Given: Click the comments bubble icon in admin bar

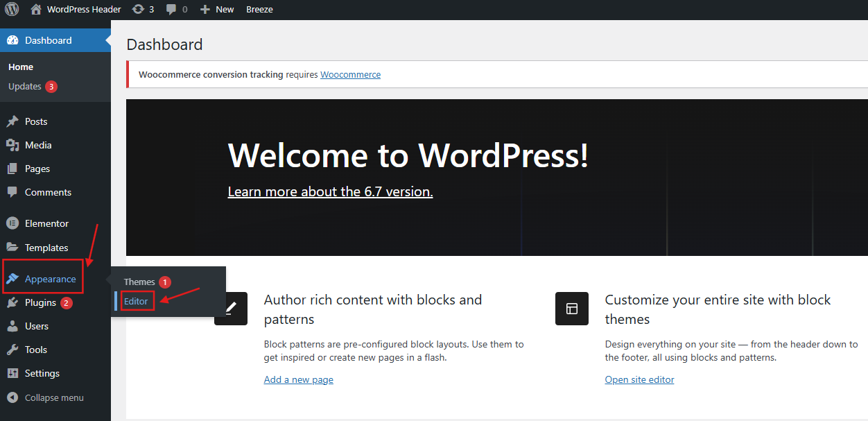Looking at the screenshot, I should click(x=171, y=10).
